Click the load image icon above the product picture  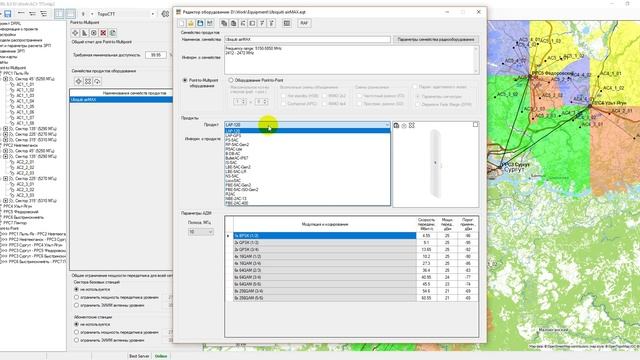point(396,125)
